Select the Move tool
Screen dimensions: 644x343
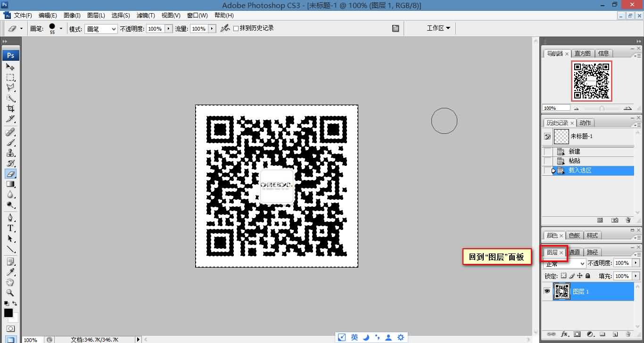pos(10,67)
